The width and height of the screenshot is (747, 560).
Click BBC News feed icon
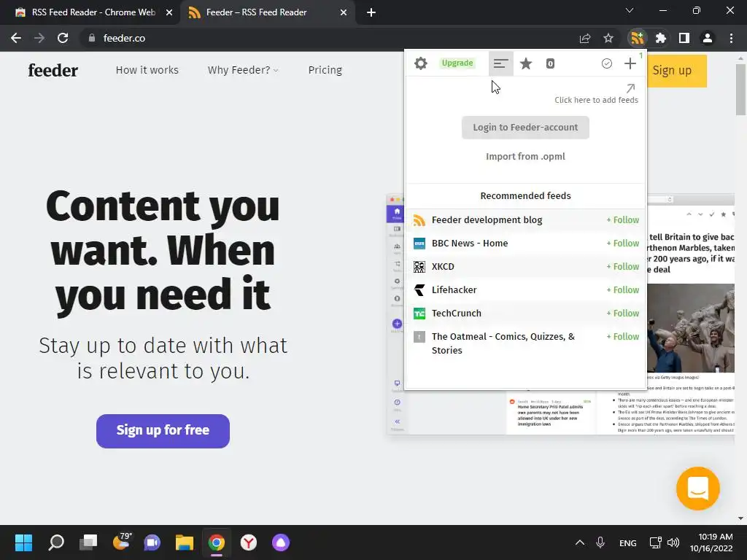click(x=419, y=244)
